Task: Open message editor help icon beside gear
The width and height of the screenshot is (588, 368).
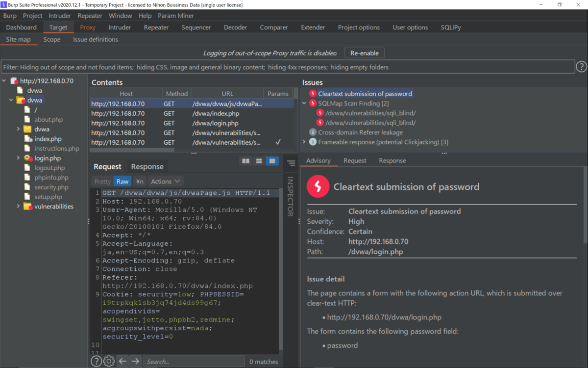Action: click(x=96, y=361)
